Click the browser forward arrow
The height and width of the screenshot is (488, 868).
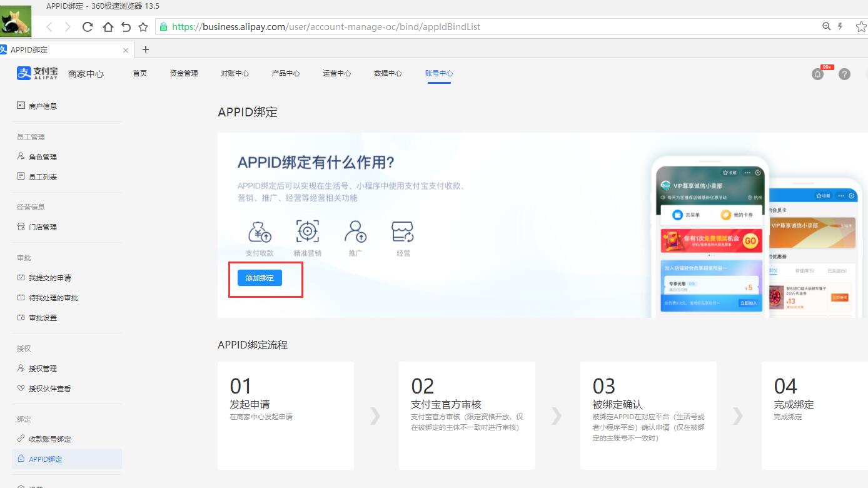(68, 27)
